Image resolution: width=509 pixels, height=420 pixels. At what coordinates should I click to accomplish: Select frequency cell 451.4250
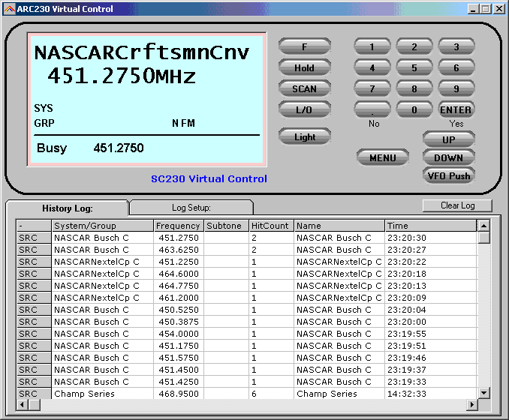[x=179, y=382]
